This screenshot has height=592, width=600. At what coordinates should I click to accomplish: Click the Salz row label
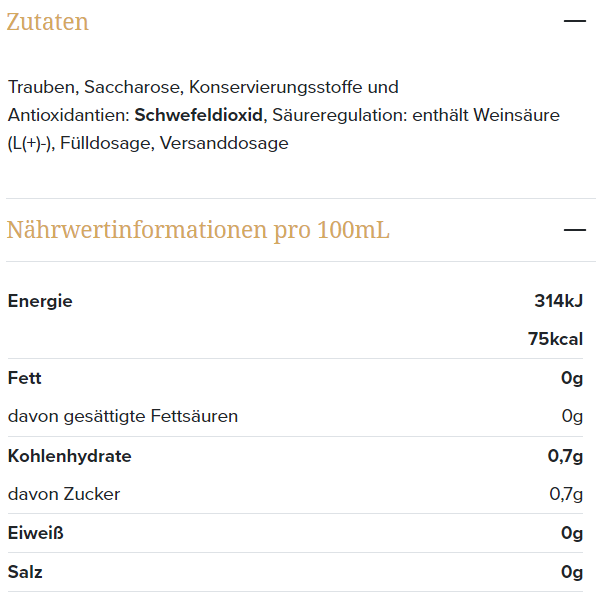click(25, 572)
